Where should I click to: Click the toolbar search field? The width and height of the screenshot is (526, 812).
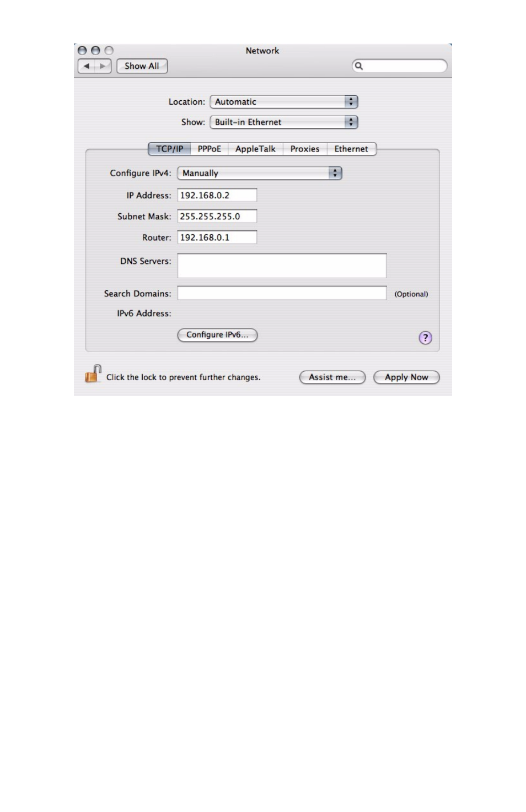pyautogui.click(x=399, y=66)
